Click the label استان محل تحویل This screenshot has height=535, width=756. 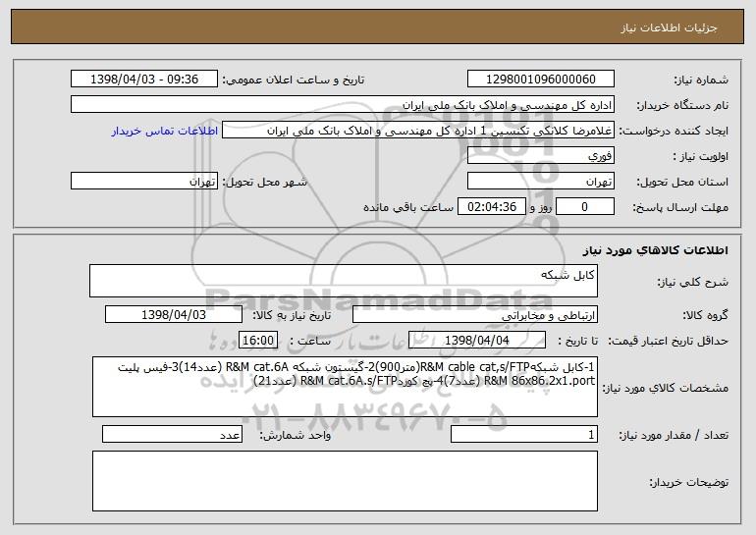(x=682, y=183)
